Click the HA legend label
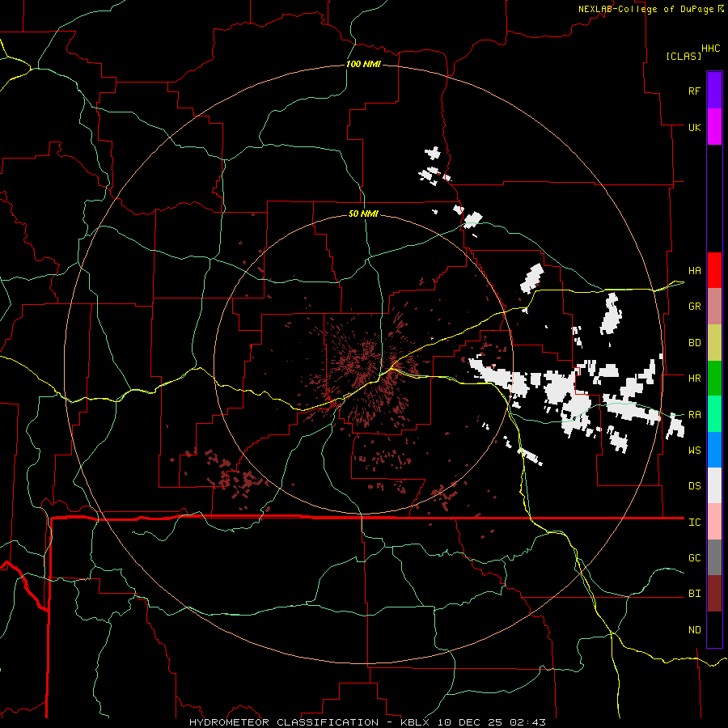Image resolution: width=728 pixels, height=728 pixels. coord(694,270)
